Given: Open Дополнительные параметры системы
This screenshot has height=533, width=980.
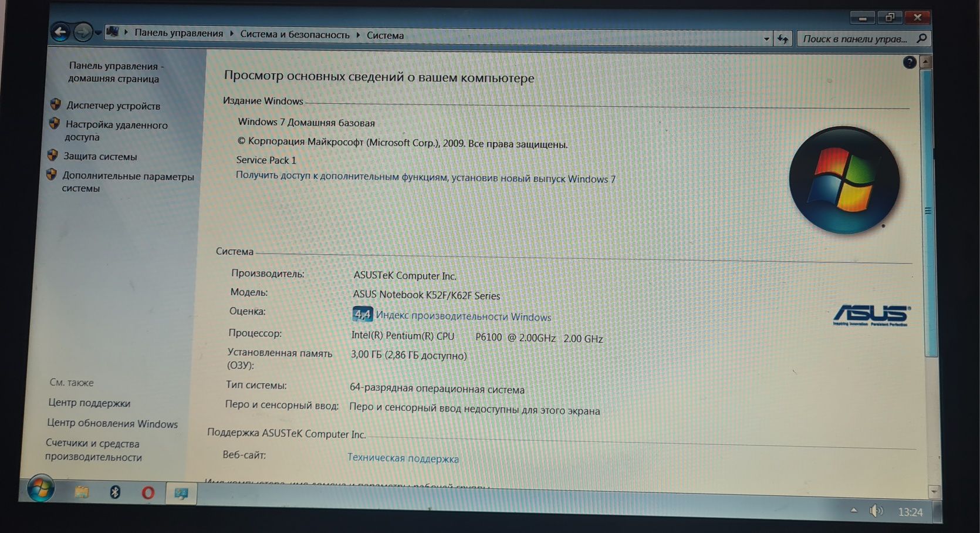Looking at the screenshot, I should (x=127, y=182).
